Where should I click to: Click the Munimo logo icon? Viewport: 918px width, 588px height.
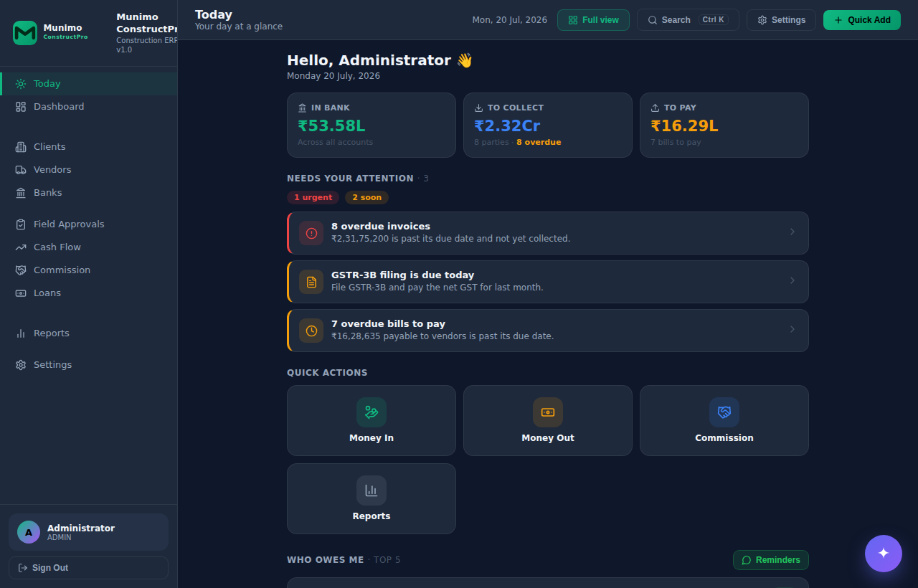click(25, 33)
